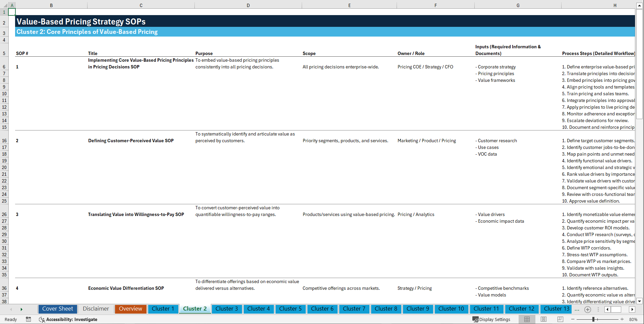
Task: Open the Disclaimer sheet
Action: (96, 309)
